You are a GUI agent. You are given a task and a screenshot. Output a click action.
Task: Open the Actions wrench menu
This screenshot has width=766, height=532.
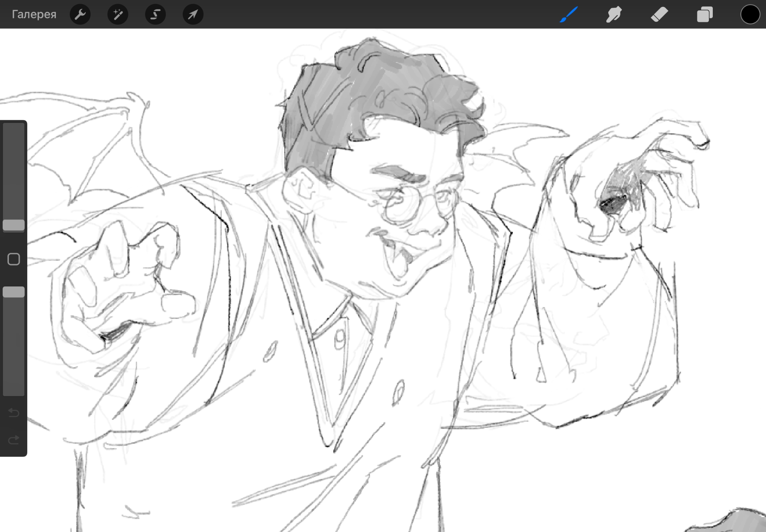coord(80,15)
